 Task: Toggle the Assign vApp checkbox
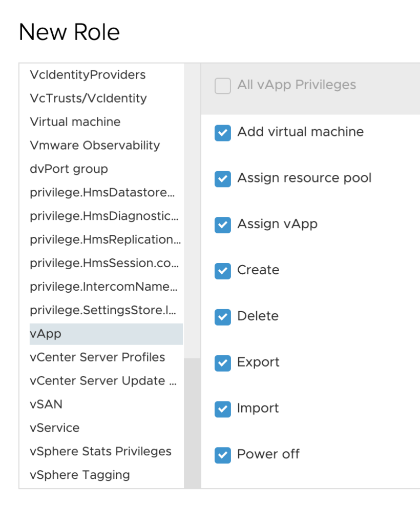pos(223,225)
